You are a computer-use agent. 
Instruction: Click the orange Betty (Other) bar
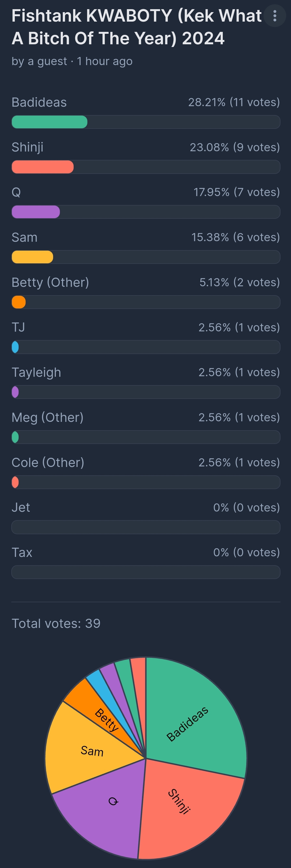pyautogui.click(x=19, y=302)
